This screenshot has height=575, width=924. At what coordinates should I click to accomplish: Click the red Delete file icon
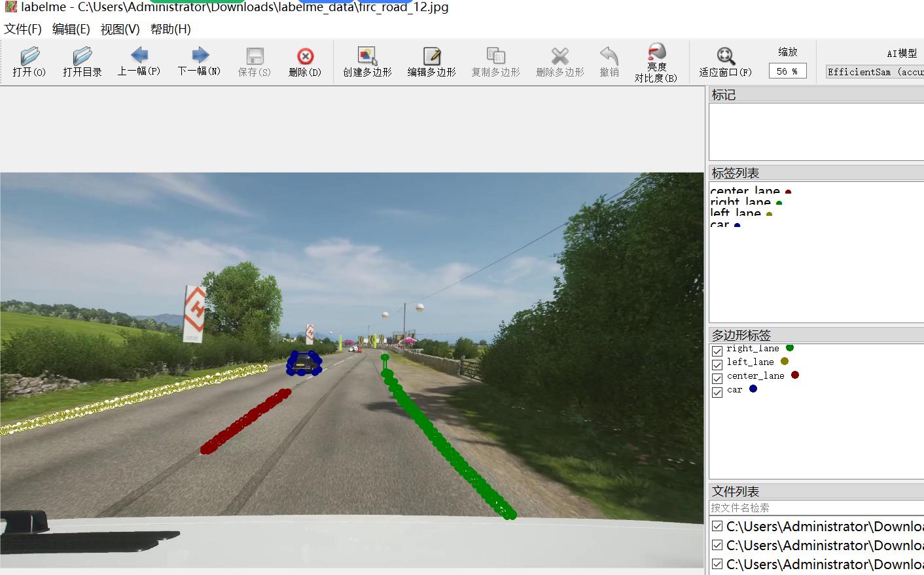click(x=305, y=56)
